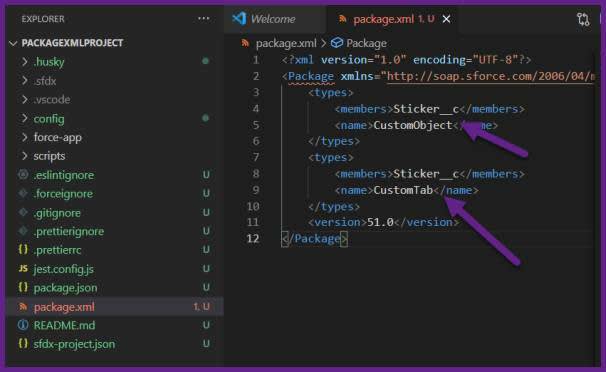Expand the config folder
This screenshot has height=372, width=606.
click(25, 118)
